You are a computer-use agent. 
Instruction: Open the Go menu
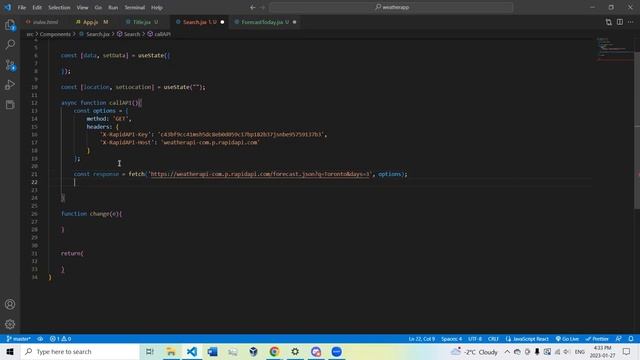pos(98,7)
